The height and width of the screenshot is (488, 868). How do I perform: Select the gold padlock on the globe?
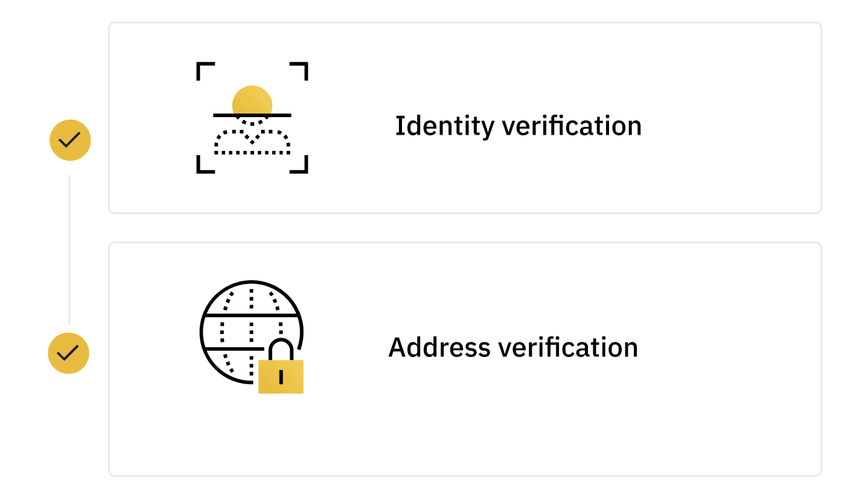(x=281, y=367)
